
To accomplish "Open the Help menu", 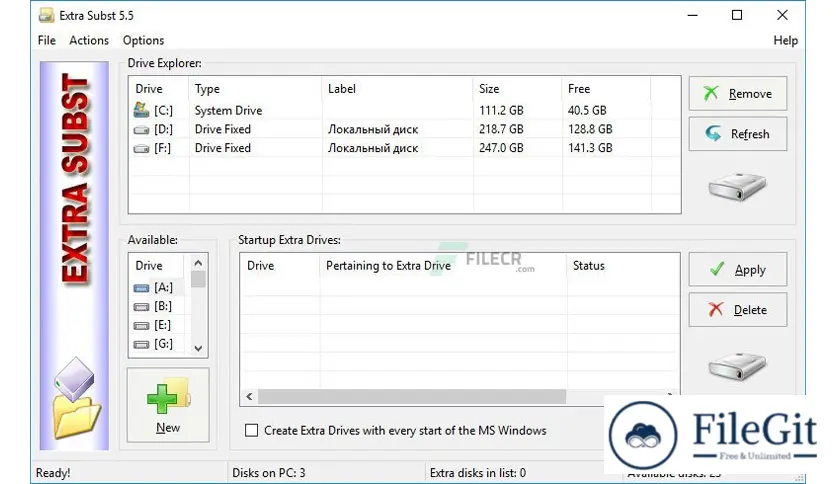I will pos(785,41).
